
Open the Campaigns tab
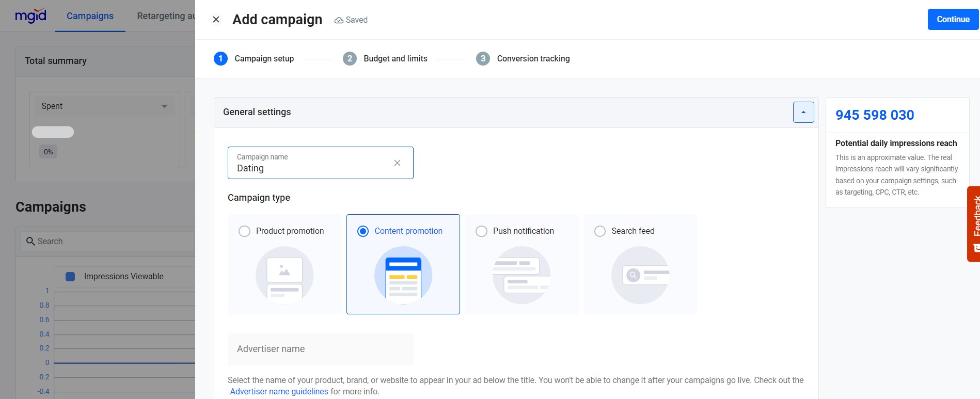(90, 16)
